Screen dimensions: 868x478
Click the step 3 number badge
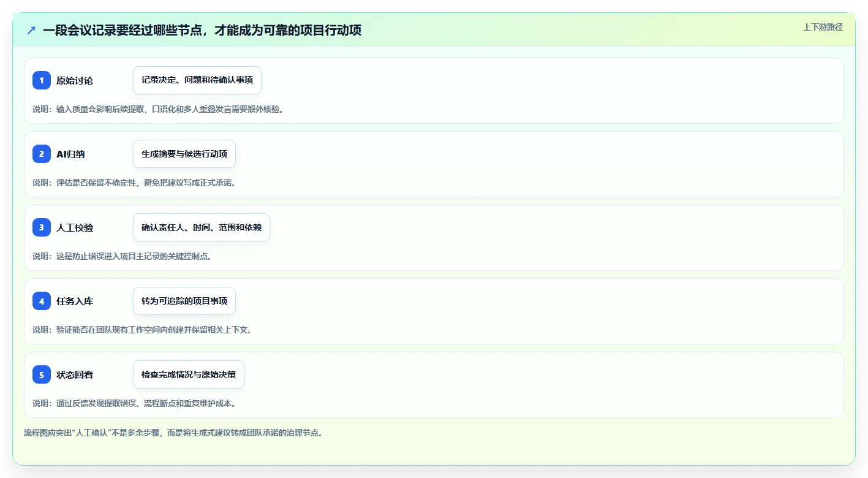pos(42,227)
